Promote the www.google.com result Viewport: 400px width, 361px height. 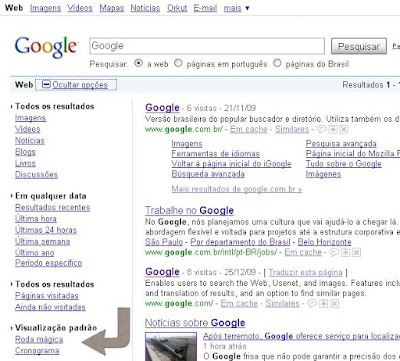[x=324, y=303]
